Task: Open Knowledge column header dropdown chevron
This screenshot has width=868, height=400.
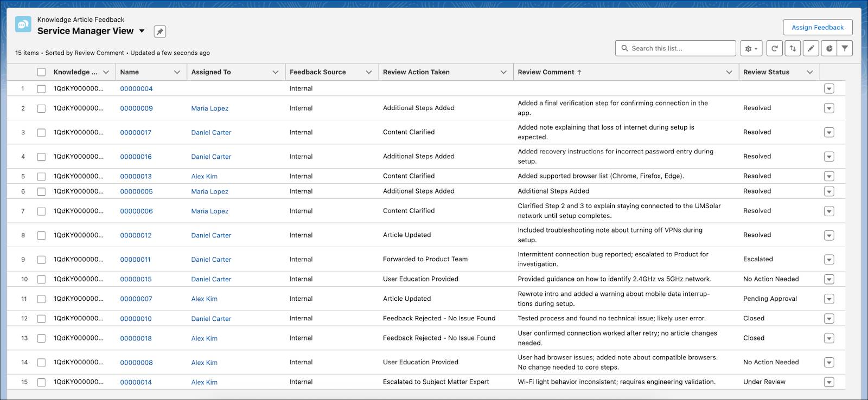Action: [106, 72]
